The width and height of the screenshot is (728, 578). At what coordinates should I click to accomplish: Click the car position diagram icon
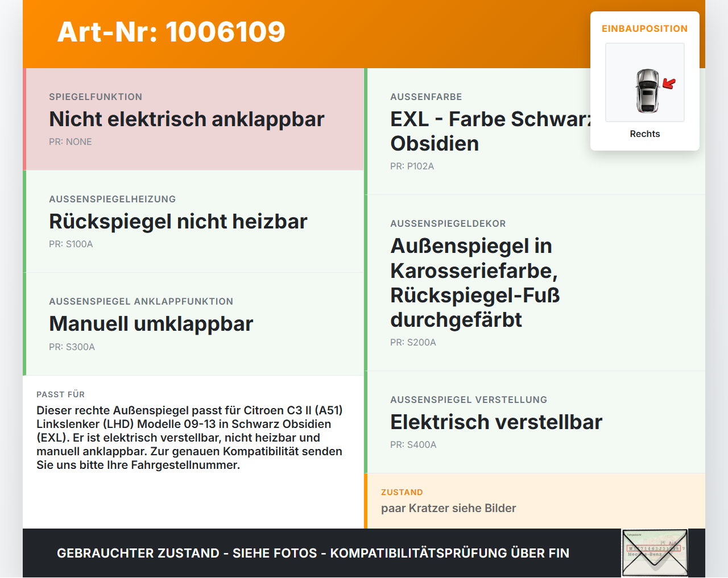tap(645, 82)
